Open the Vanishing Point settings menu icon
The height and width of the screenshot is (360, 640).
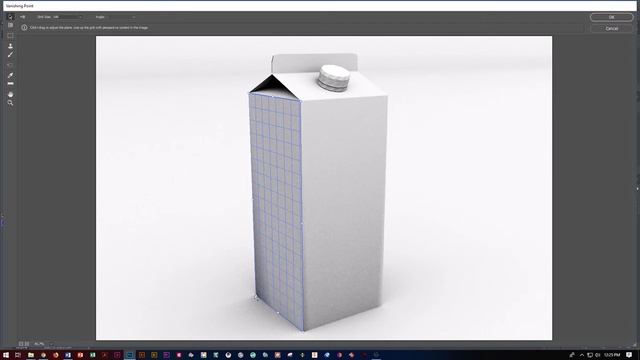23,17
